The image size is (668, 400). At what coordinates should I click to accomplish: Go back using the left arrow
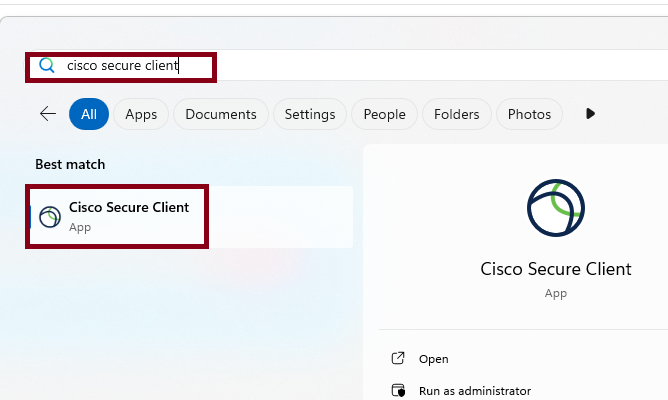(47, 114)
